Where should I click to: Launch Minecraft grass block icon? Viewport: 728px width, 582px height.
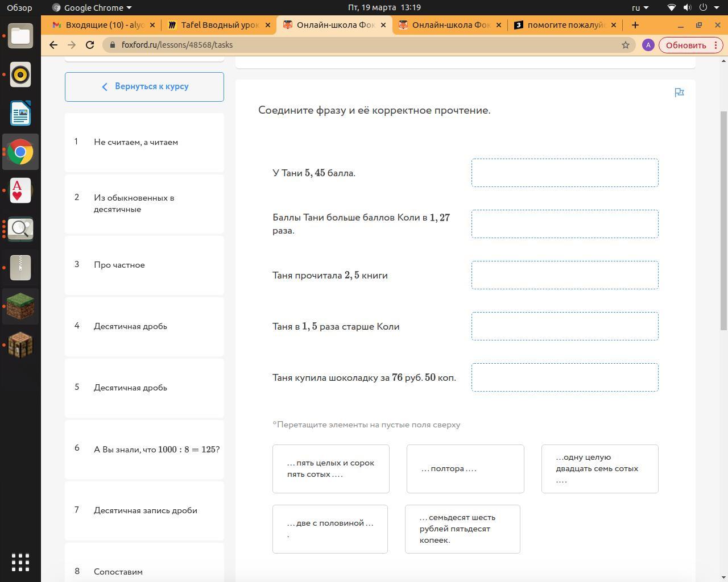(x=20, y=306)
